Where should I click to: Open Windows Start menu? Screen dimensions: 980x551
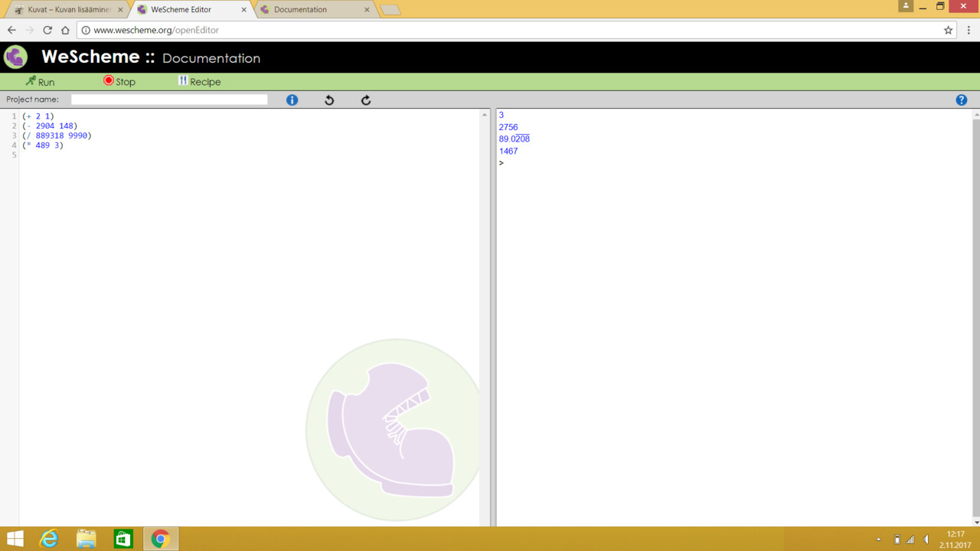pyautogui.click(x=15, y=539)
